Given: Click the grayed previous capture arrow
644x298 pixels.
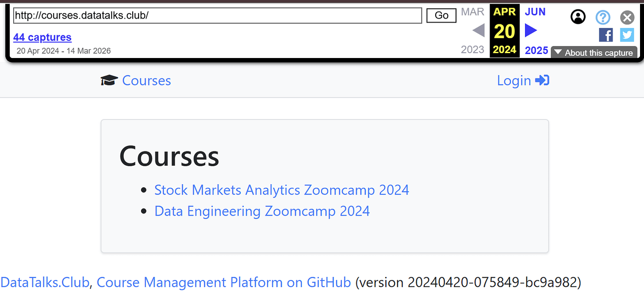Looking at the screenshot, I should 478,31.
